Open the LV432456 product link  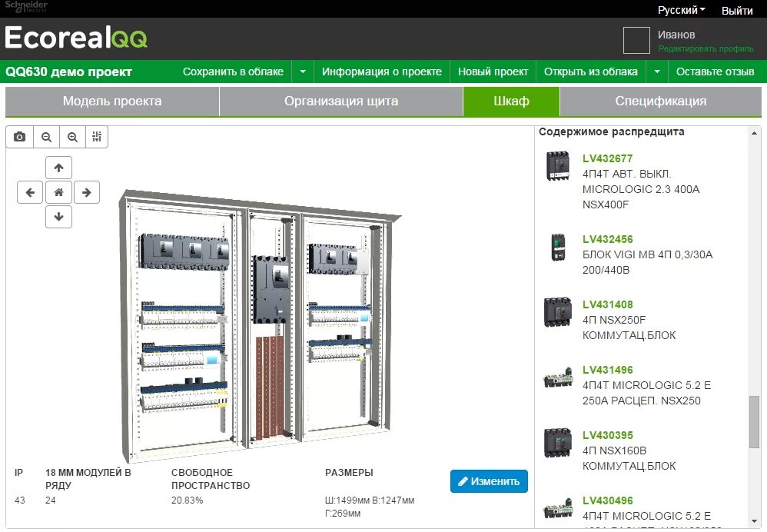click(x=608, y=239)
